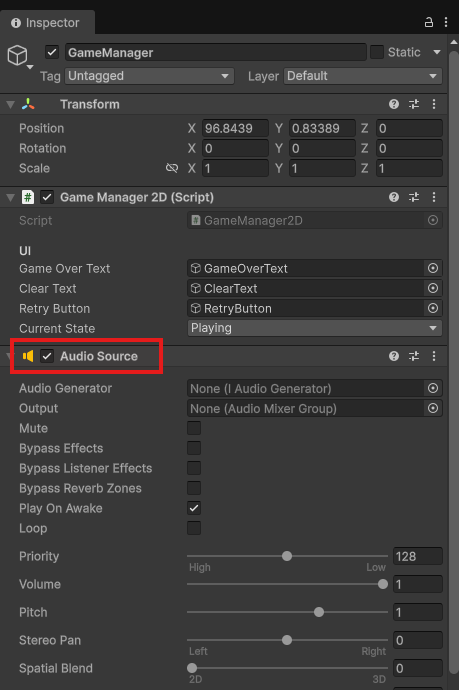The image size is (459, 690).
Task: Open Audio Source component options menu
Action: (x=434, y=356)
